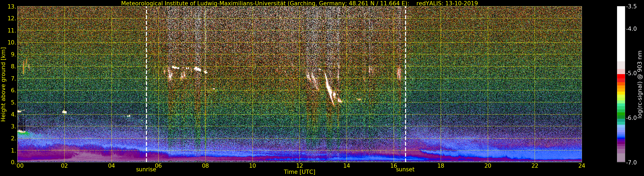Click the '9.' height tick label
The width and height of the screenshot is (644, 176).
[13, 54]
